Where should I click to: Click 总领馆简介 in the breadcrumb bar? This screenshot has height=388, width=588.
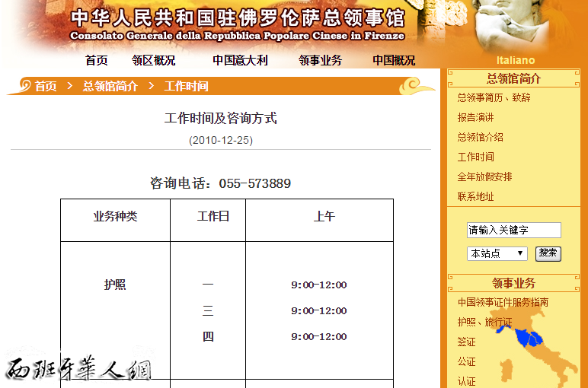click(x=110, y=86)
